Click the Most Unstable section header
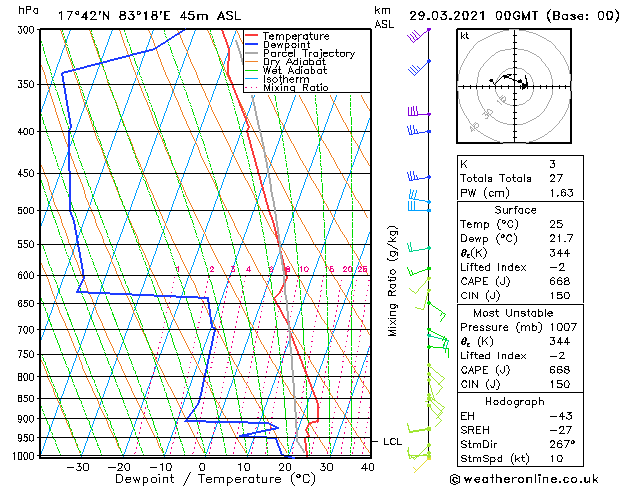Image resolution: width=629 pixels, height=486 pixels. point(513,313)
